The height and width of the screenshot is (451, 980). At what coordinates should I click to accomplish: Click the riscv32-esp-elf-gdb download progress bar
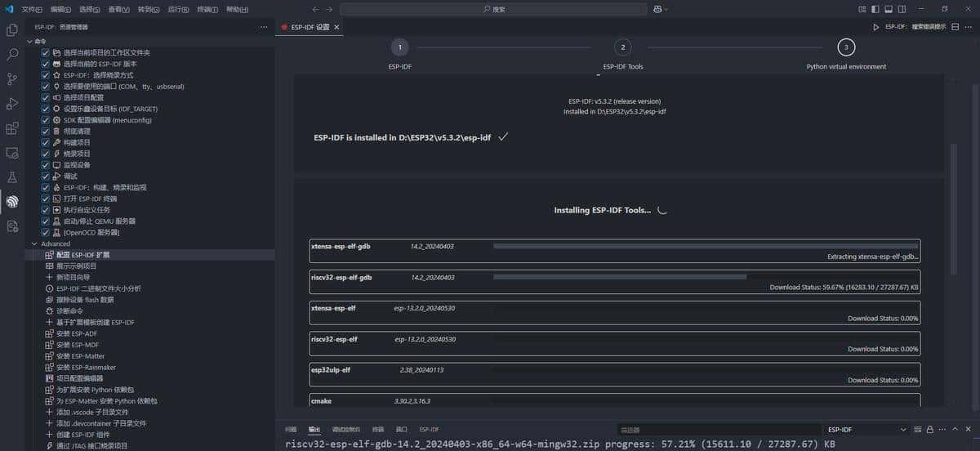pyautogui.click(x=706, y=276)
